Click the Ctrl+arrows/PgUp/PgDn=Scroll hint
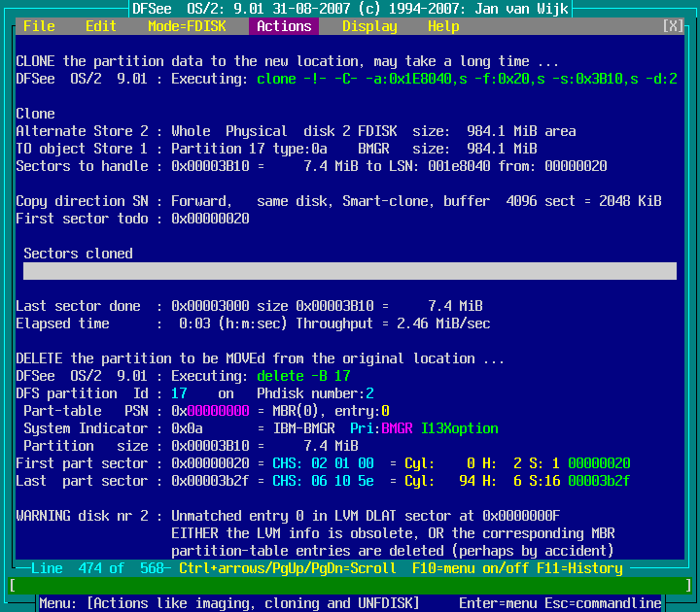This screenshot has height=612, width=700. [x=288, y=568]
